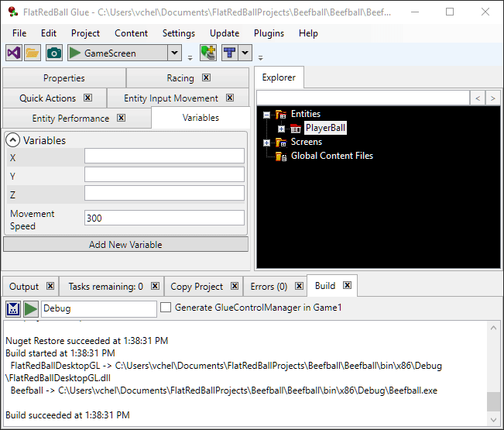Click the Movement Speed input field
This screenshot has width=504, height=430.
[164, 218]
